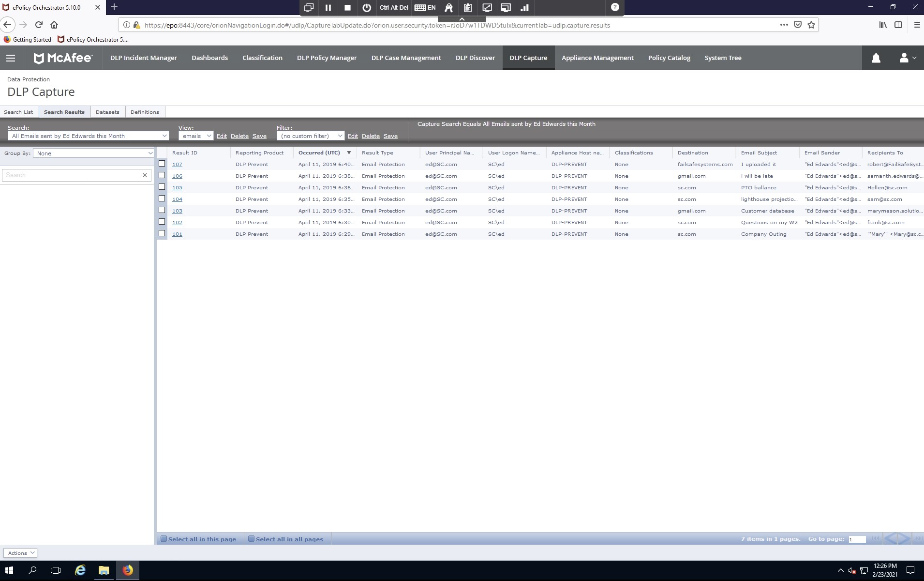Tick the checkbox for result 106
The image size is (924, 581).
pyautogui.click(x=162, y=175)
